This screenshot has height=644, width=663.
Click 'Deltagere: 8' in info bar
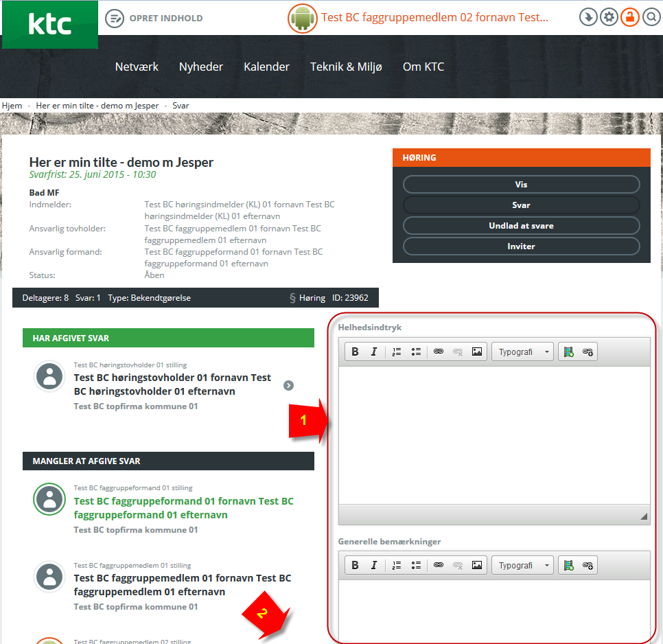[45, 298]
